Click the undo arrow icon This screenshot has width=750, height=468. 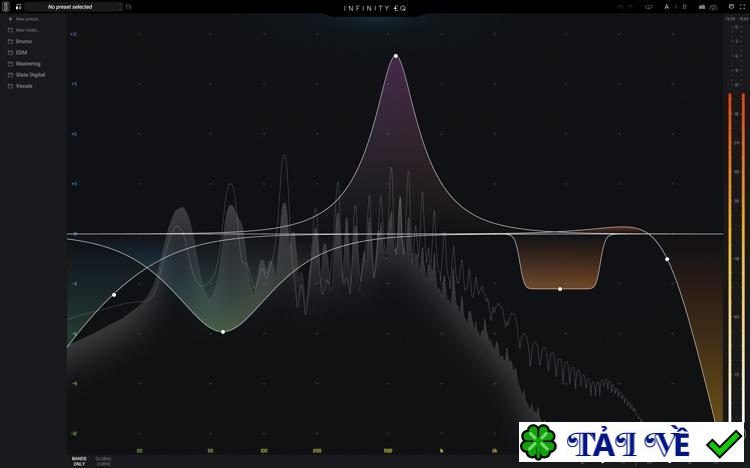621,7
